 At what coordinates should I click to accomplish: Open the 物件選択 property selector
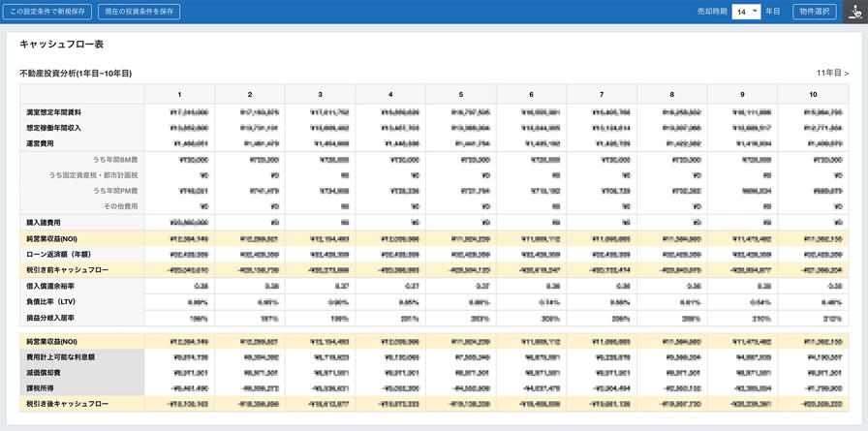coord(814,12)
